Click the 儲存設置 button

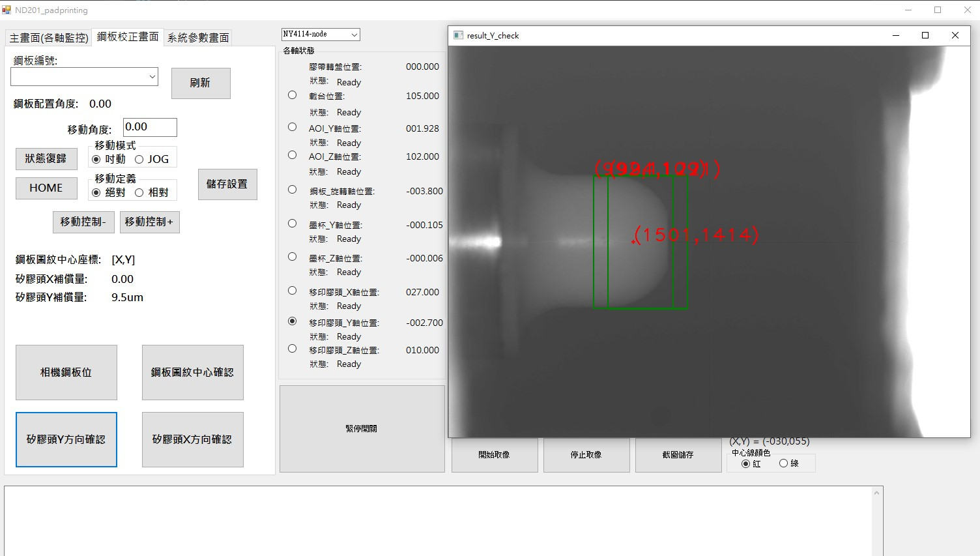[x=227, y=184]
